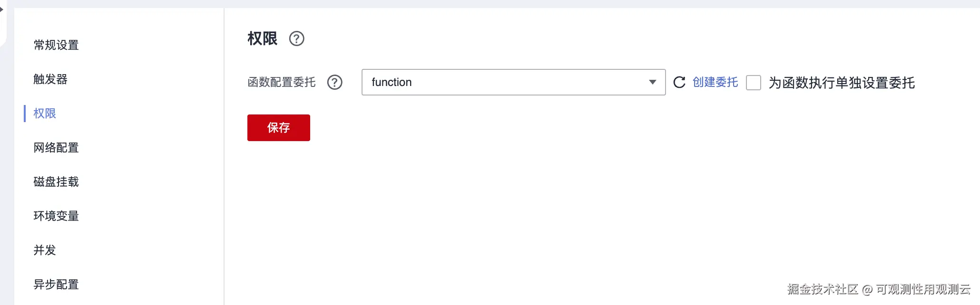980x305 pixels.
Task: Click the 函数配置委托 field label
Action: [281, 82]
